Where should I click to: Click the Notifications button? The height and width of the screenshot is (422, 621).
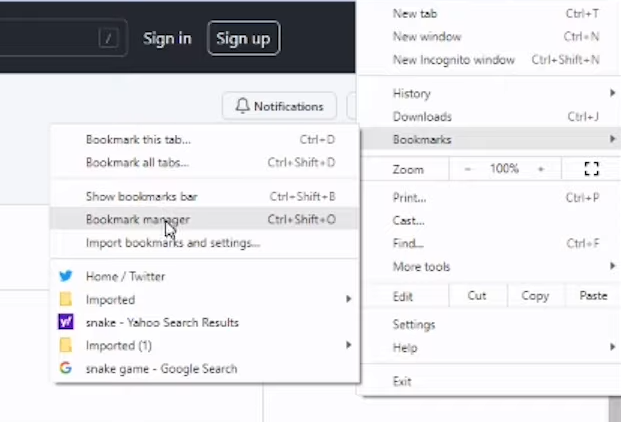coord(280,106)
